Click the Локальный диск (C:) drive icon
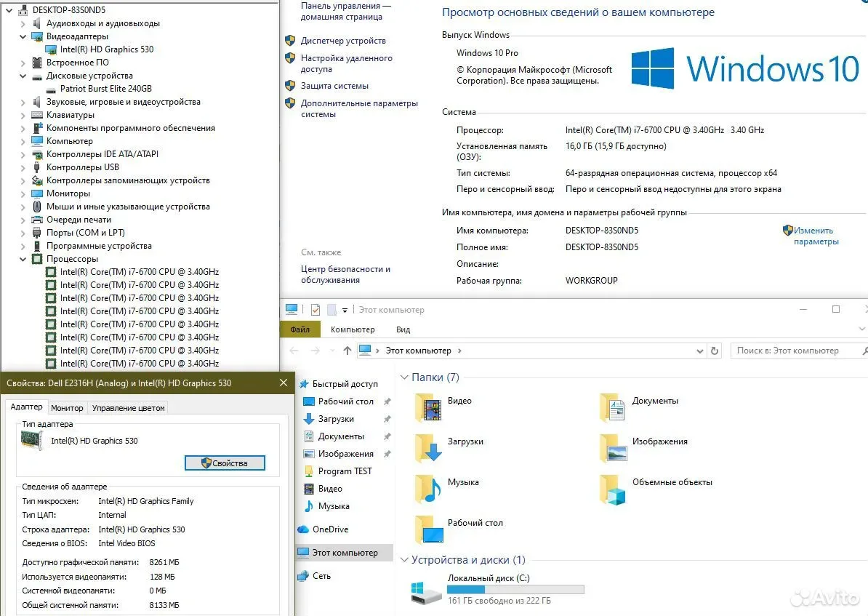This screenshot has width=868, height=616. tap(426, 593)
